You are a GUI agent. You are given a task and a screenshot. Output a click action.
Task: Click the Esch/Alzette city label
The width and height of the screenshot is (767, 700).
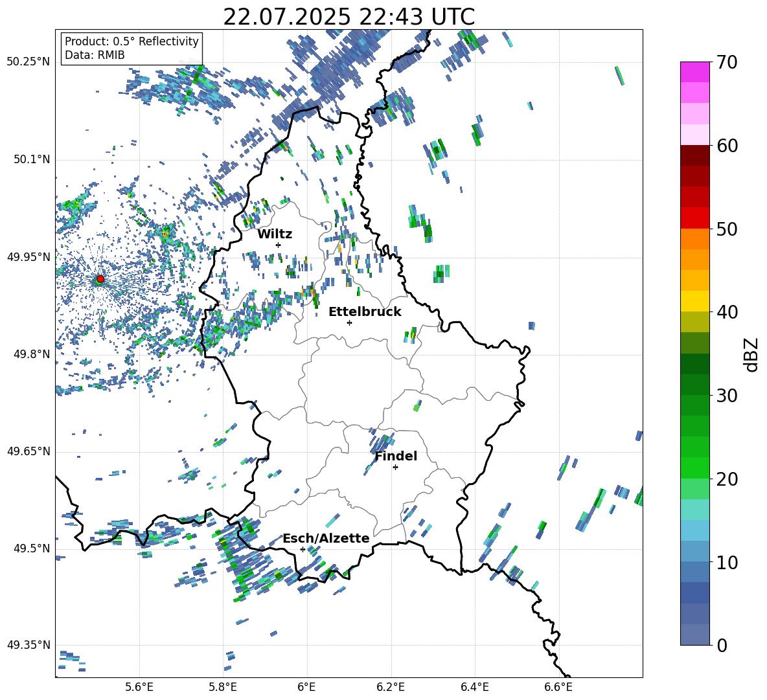[326, 538]
